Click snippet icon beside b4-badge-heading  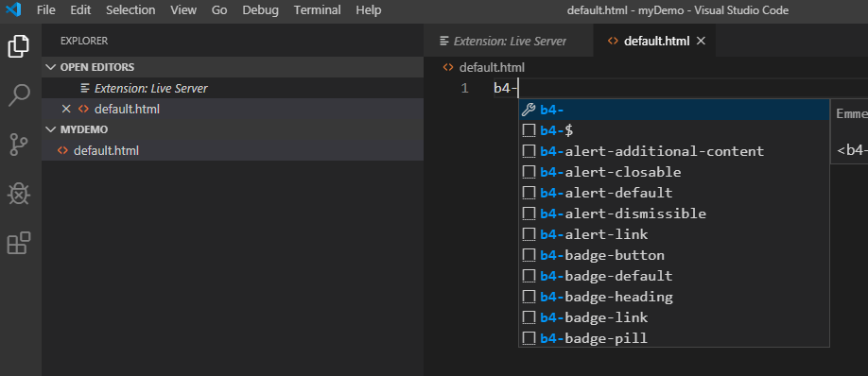tap(529, 297)
